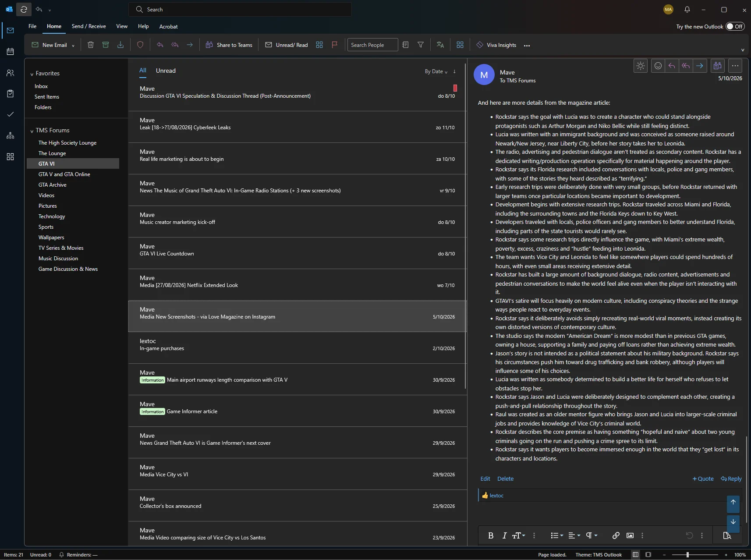Apply bold formatting in the reply editor
Viewport: 751px width, 560px height.
click(491, 535)
